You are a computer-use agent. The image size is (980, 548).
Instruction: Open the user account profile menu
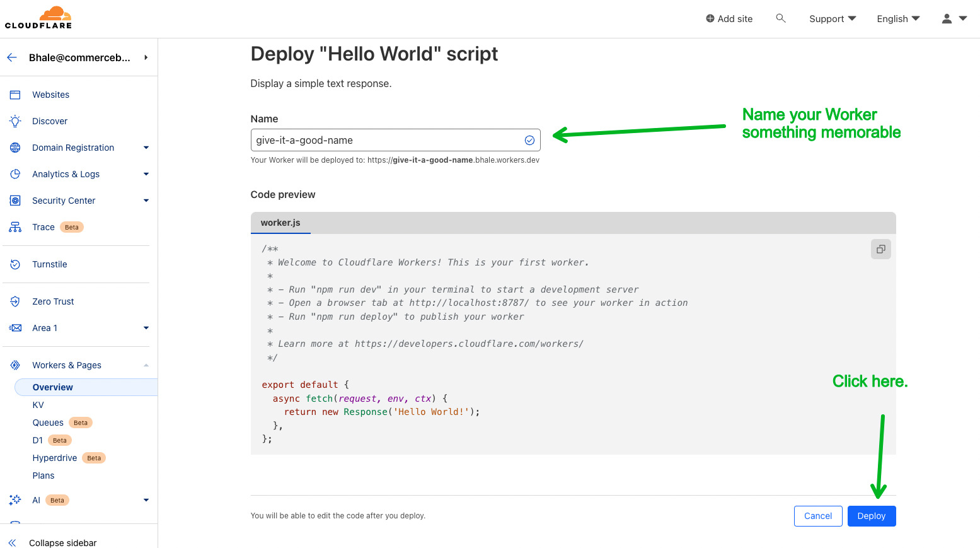(954, 19)
